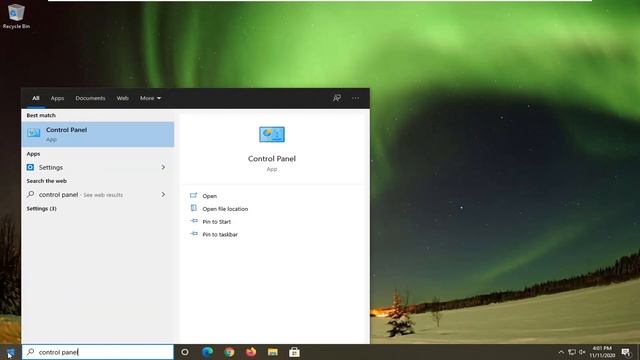Click the feedback icon in search header
Viewport: 640px width, 360px height.
pyautogui.click(x=337, y=98)
